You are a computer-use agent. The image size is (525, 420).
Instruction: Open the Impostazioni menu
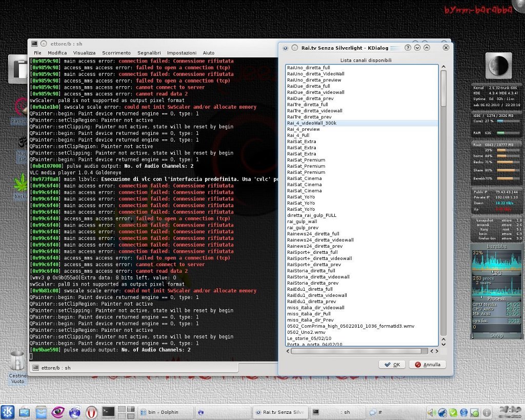(181, 53)
